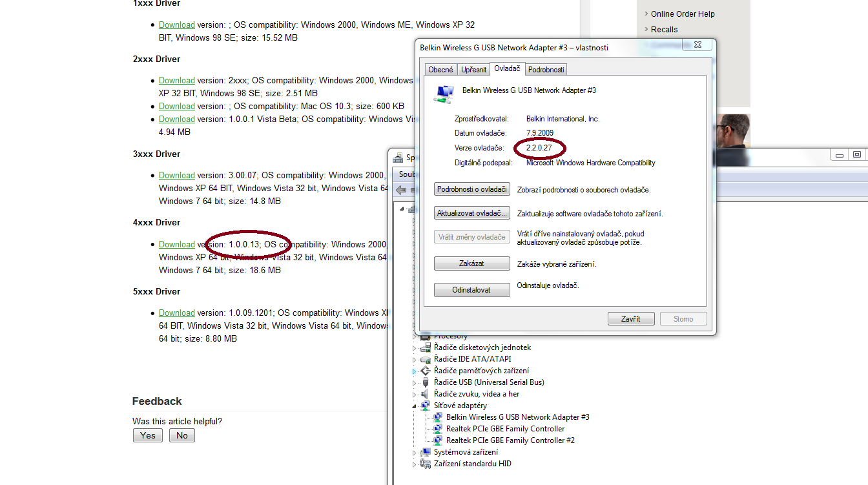
Task: Click Download link under 3xxx Driver
Action: [177, 175]
